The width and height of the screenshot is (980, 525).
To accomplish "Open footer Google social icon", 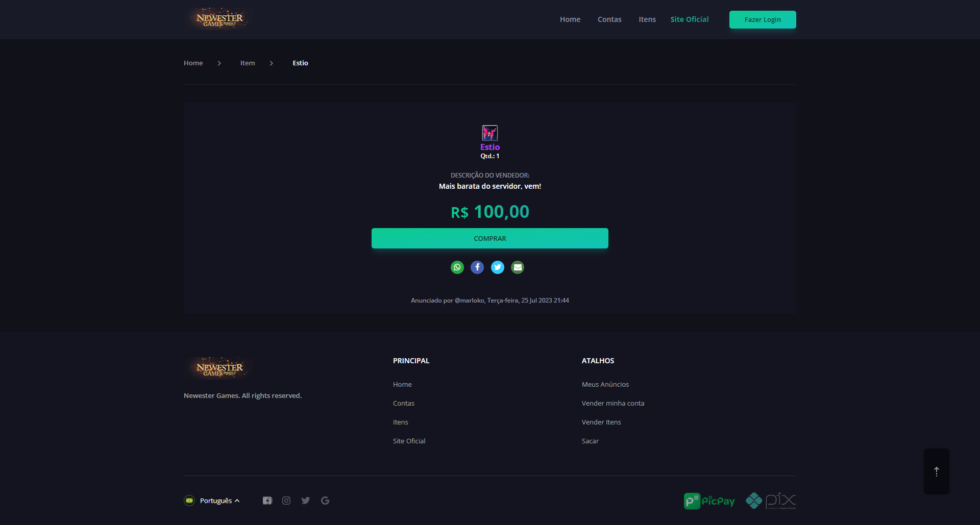I will pos(325,501).
